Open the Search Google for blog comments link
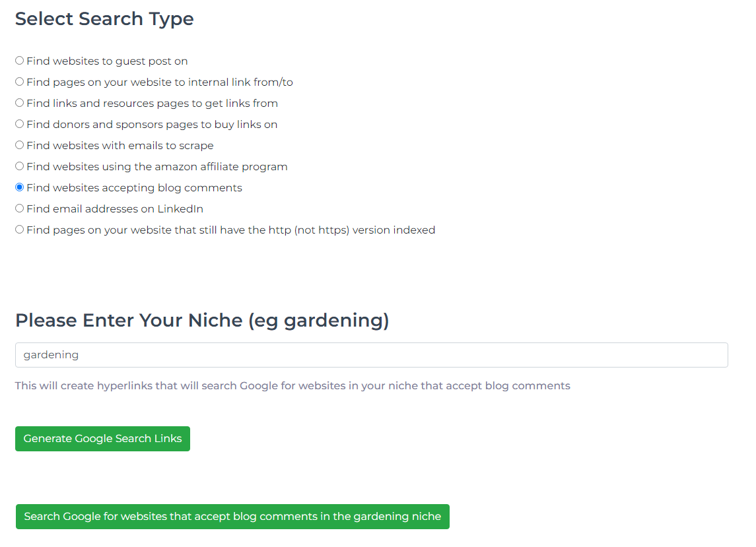756x547 pixels. point(232,517)
